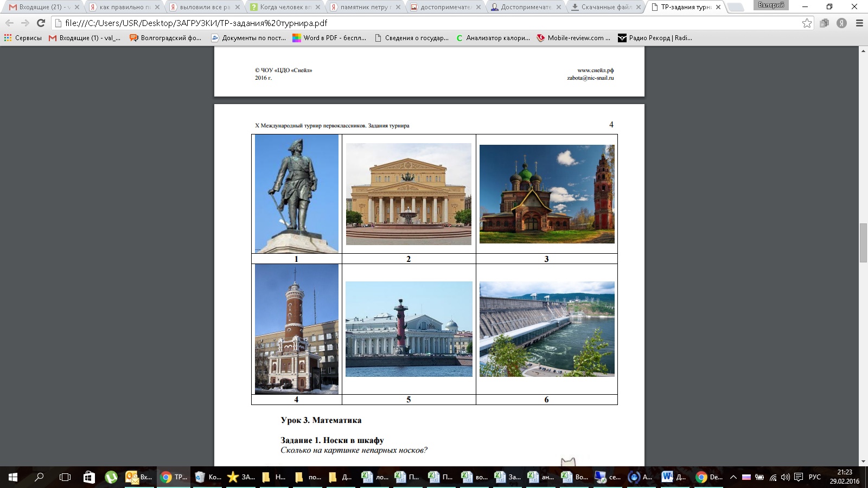This screenshot has width=868, height=488.
Task: Switch to the Входящие (21) Gmail tab
Action: [x=41, y=7]
